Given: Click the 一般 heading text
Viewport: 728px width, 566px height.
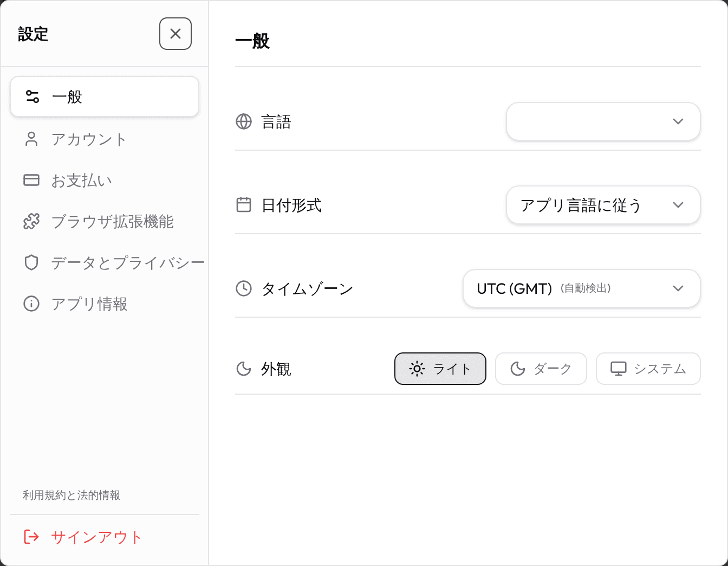Looking at the screenshot, I should click(x=252, y=41).
